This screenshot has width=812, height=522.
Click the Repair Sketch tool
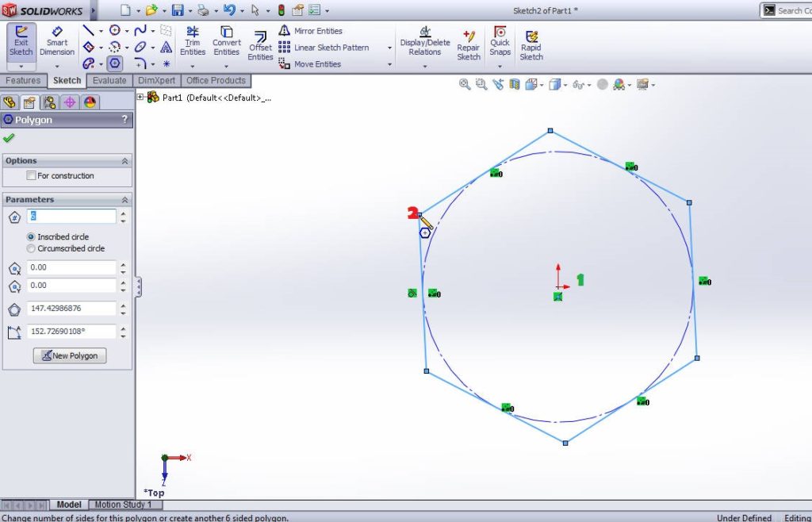[468, 45]
